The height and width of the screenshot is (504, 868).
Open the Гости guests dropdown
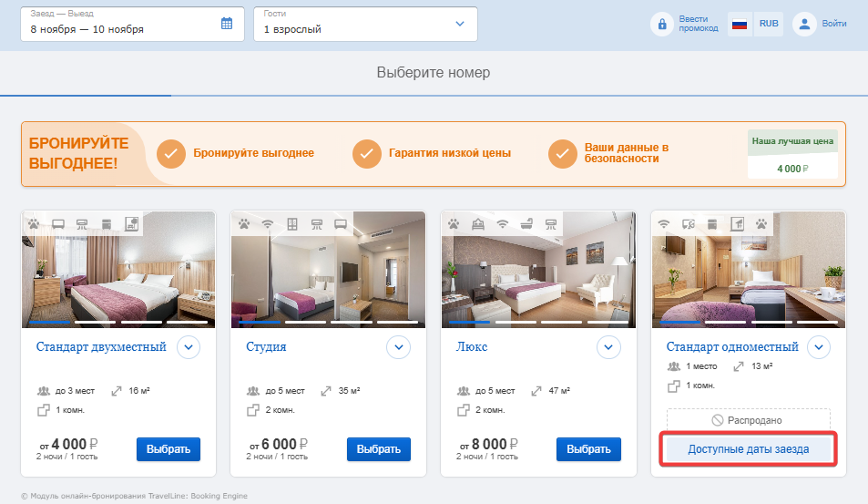click(365, 24)
